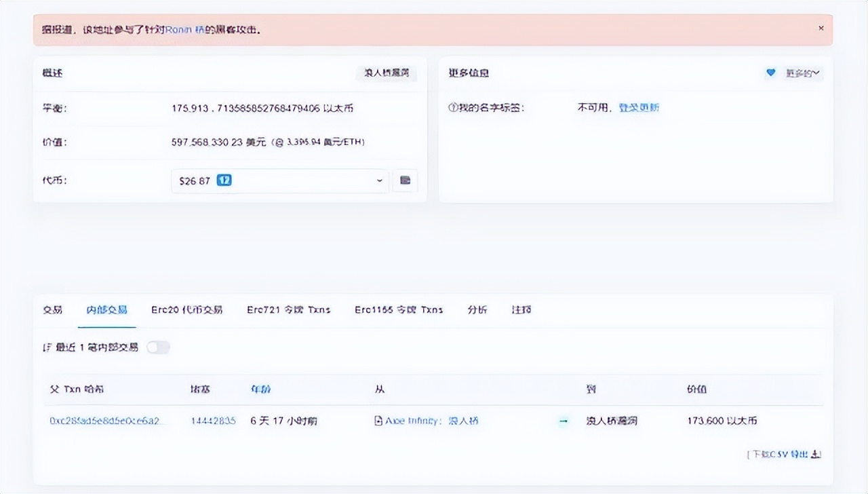
Task: Open the Erc721 令牌 Txns tab
Action: [x=288, y=309]
